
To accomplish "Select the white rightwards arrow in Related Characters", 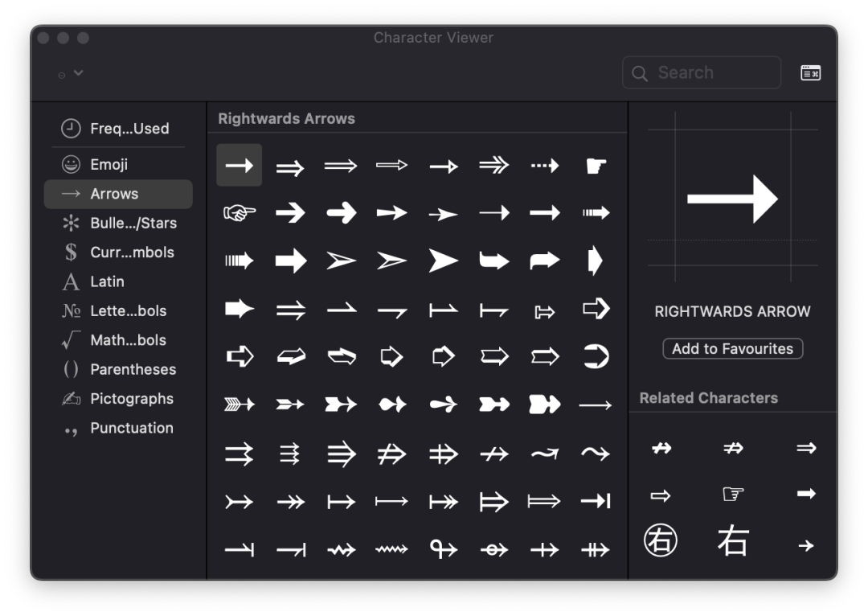I will coord(661,495).
